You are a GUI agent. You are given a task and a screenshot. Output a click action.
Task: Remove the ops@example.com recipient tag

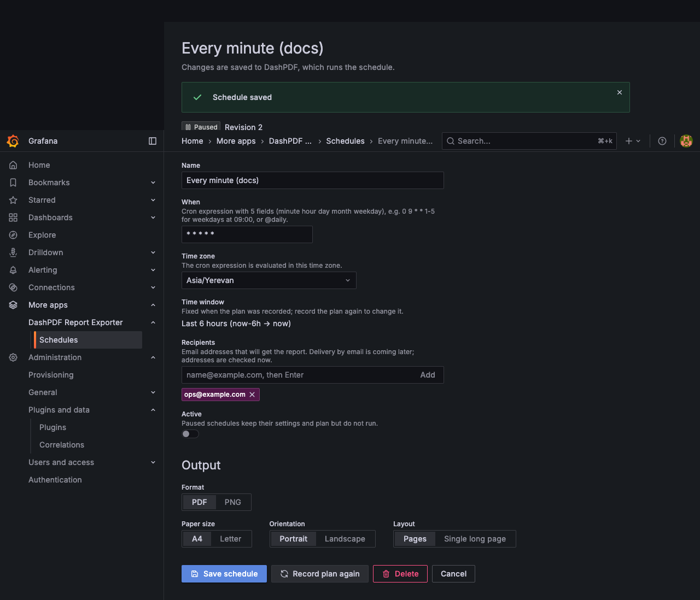click(252, 395)
